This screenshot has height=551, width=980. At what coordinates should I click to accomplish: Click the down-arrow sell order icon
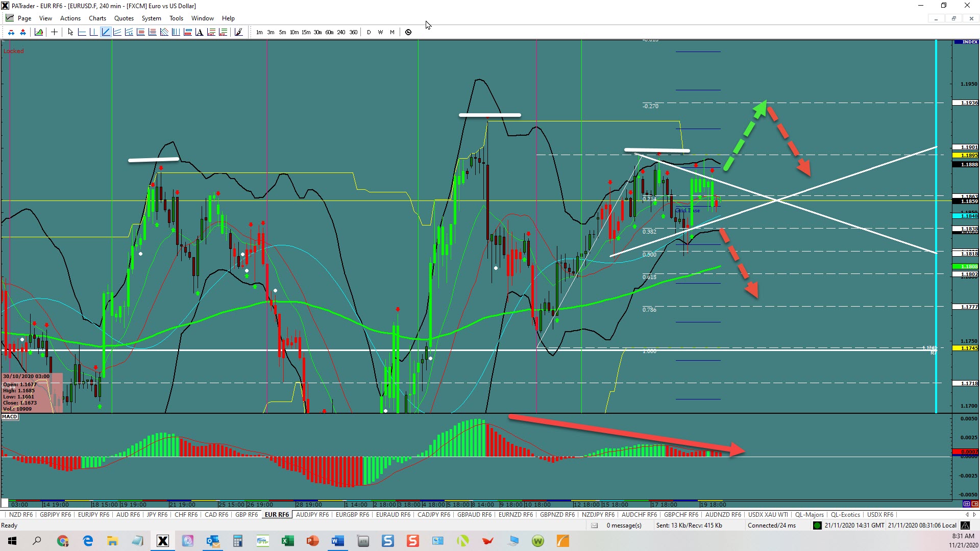[11, 32]
